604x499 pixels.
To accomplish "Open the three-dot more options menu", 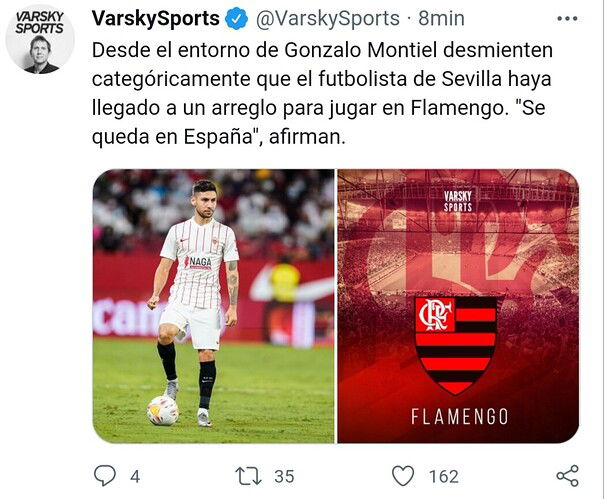I will click(x=567, y=18).
